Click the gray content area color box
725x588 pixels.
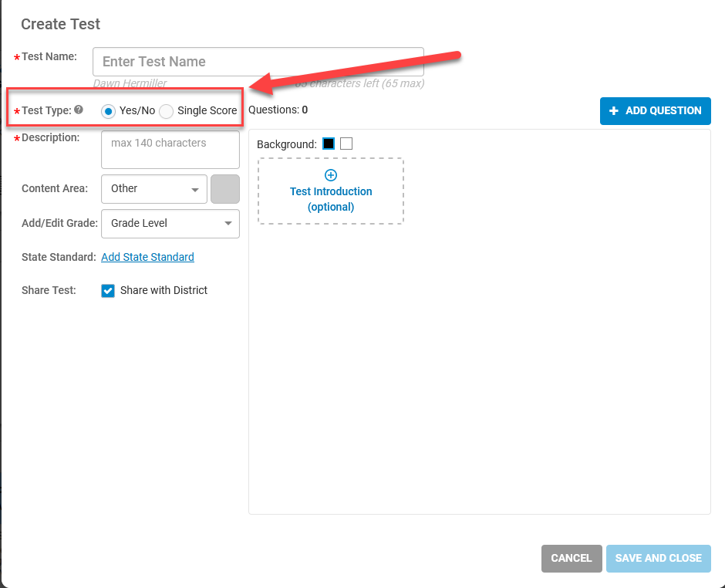coord(225,189)
